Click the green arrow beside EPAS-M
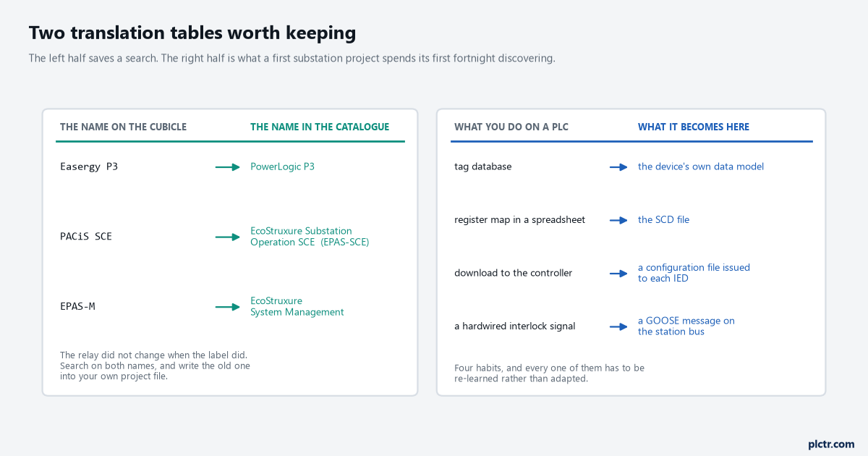Image resolution: width=868 pixels, height=456 pixels. 228,307
